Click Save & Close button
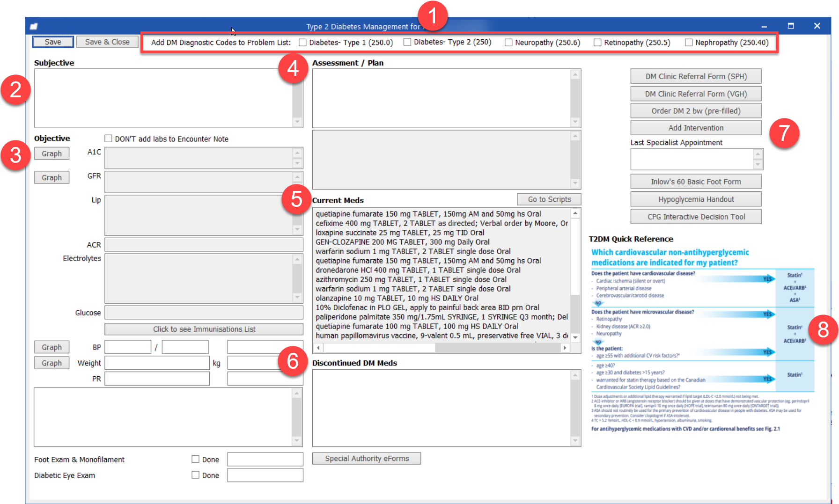Viewport: 839px width, 504px height. pyautogui.click(x=107, y=42)
